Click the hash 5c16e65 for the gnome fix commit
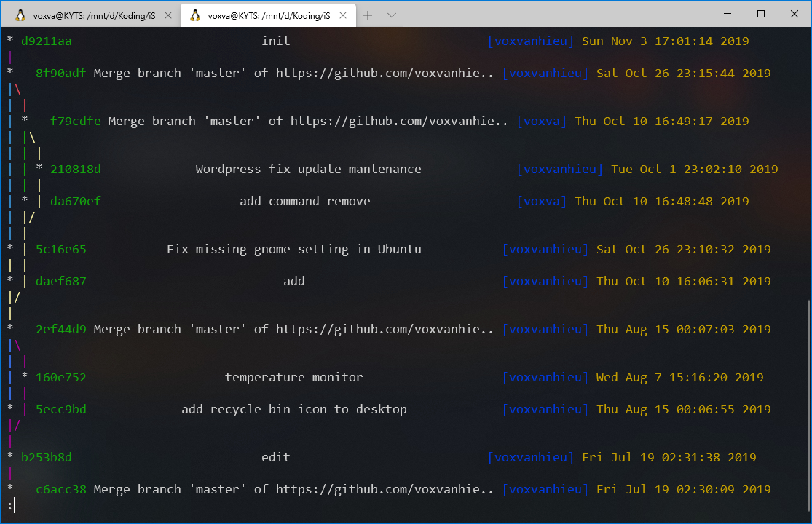 (60, 249)
